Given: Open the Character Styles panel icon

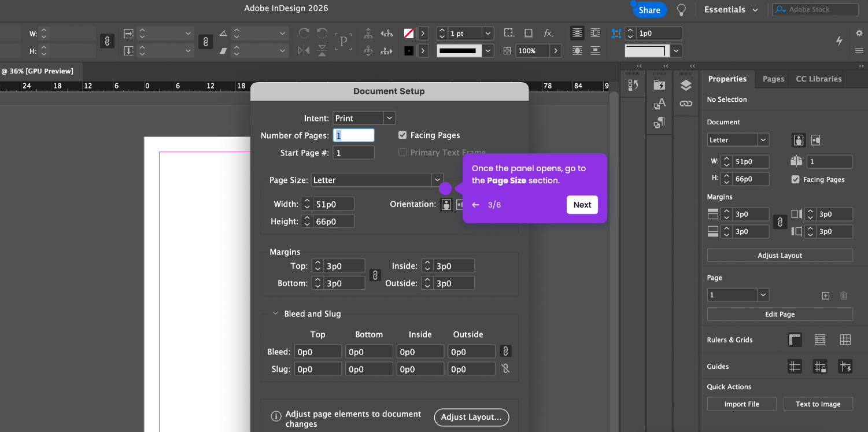Looking at the screenshot, I should tap(659, 104).
